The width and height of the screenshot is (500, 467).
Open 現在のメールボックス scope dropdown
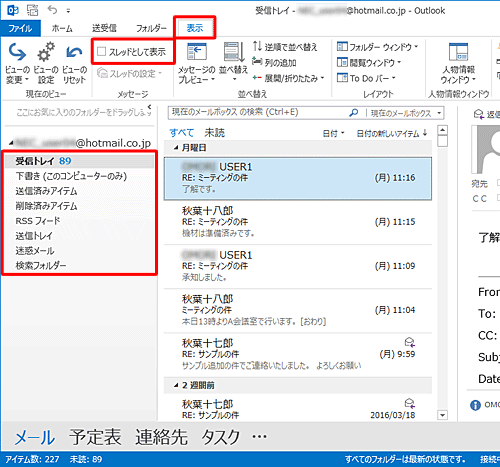coord(406,113)
